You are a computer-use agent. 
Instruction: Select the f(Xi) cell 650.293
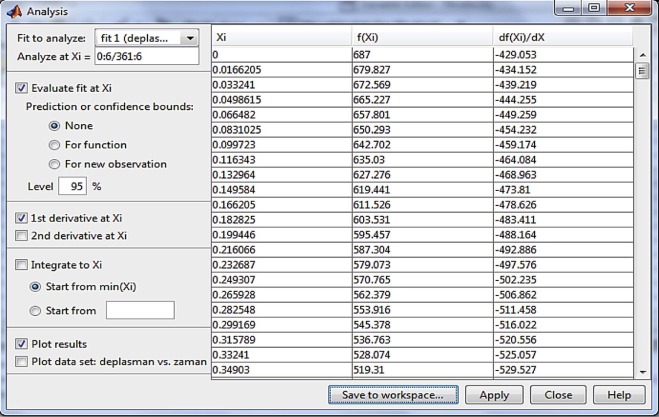click(422, 130)
